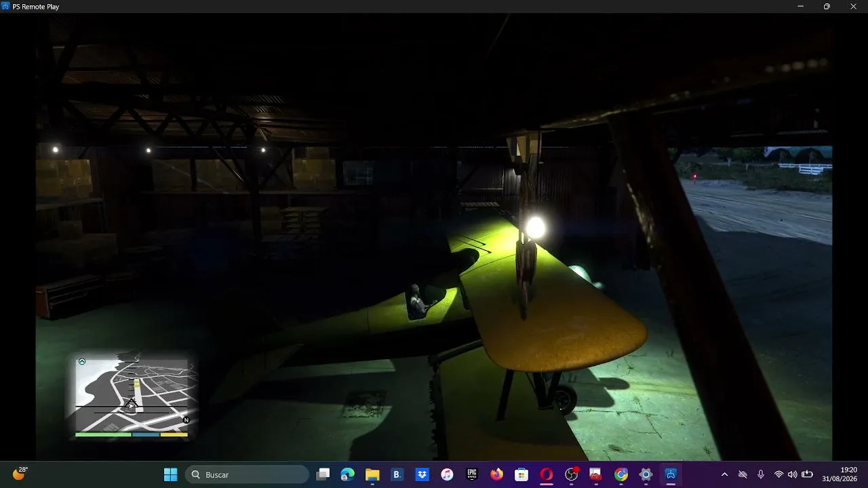This screenshot has width=868, height=488.
Task: Click the yellow special ability bar
Action: tap(174, 434)
